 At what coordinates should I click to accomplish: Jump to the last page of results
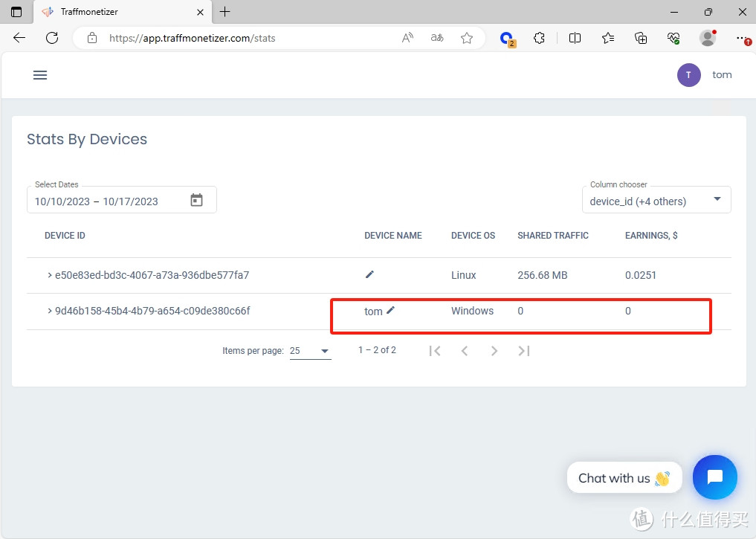pyautogui.click(x=524, y=351)
